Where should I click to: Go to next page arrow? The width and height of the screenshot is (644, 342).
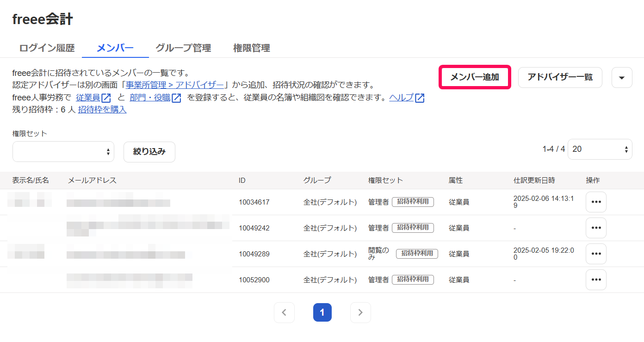pyautogui.click(x=360, y=312)
